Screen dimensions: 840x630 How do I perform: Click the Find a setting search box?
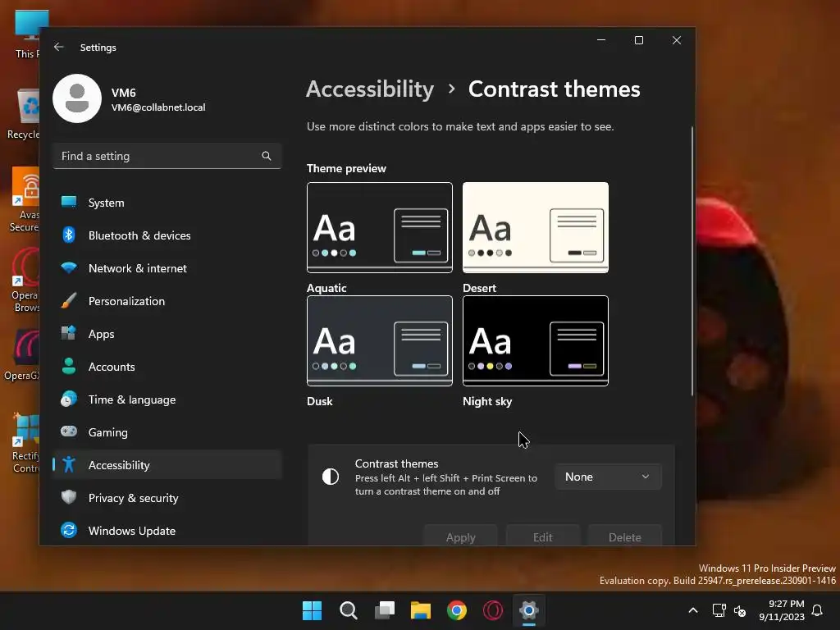coord(167,156)
